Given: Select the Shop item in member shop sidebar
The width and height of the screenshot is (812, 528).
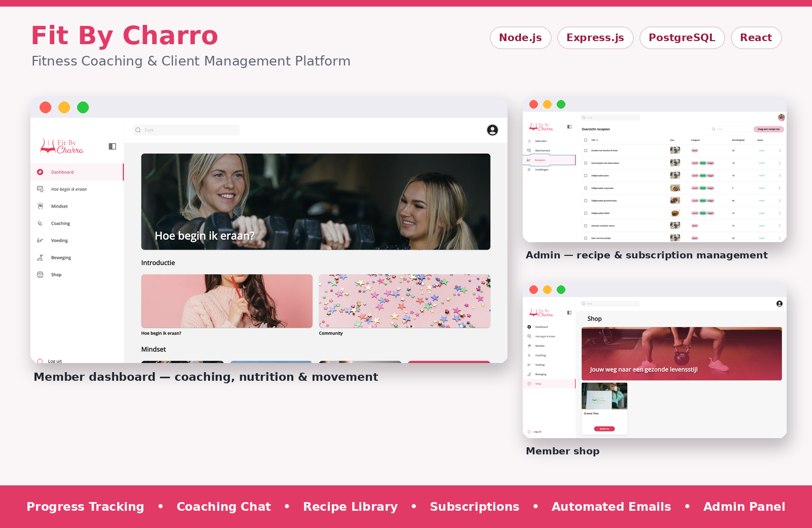Looking at the screenshot, I should (x=549, y=384).
